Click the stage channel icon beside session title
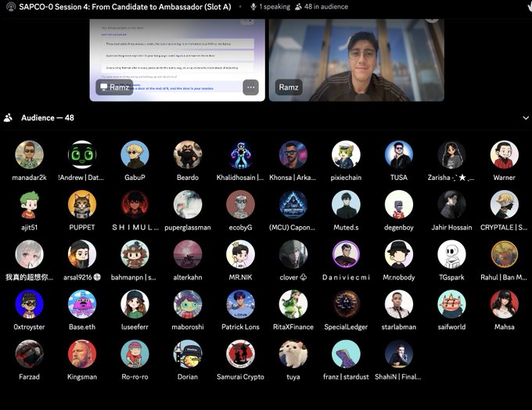Screen dimensions: 532x410 click(10, 7)
